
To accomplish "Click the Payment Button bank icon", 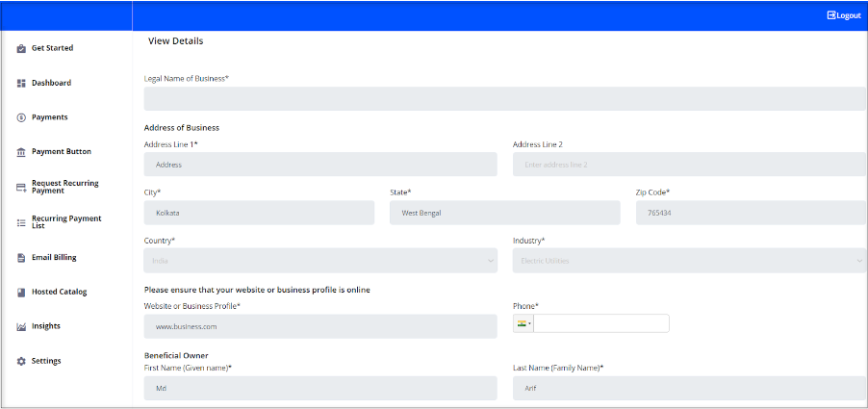I will tap(21, 152).
